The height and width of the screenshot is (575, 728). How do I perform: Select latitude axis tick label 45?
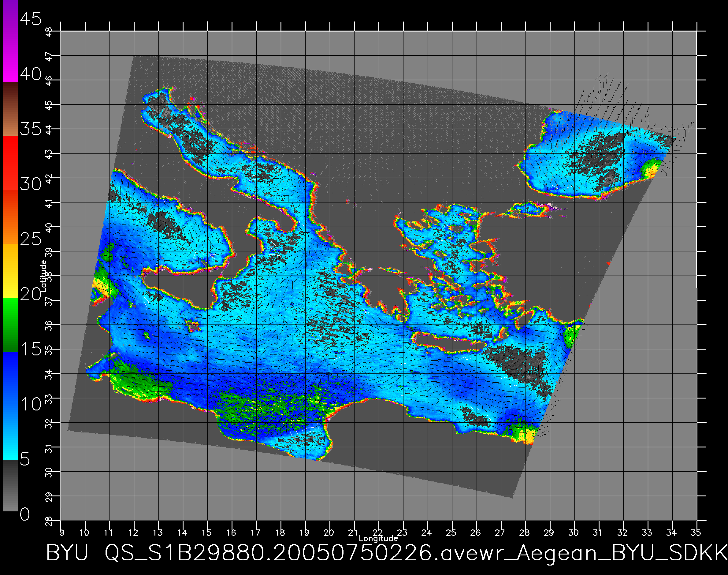49,106
